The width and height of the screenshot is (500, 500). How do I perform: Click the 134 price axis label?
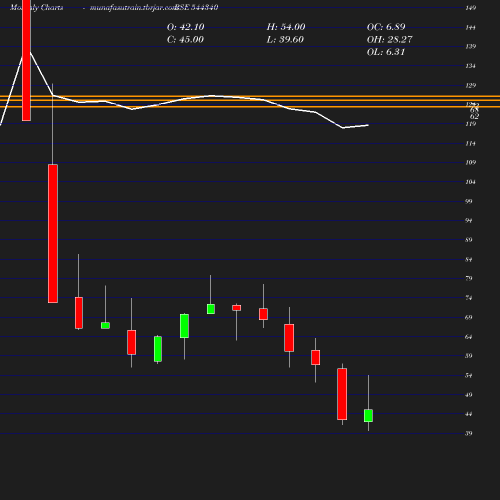coord(471,66)
